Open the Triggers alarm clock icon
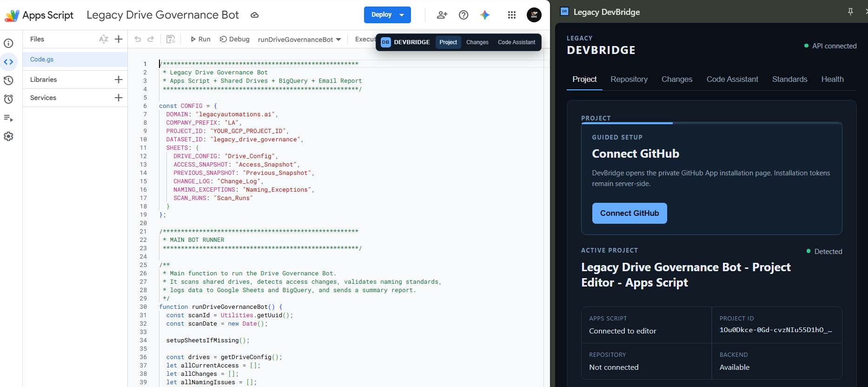Image resolution: width=868 pixels, height=387 pixels. coord(8,99)
